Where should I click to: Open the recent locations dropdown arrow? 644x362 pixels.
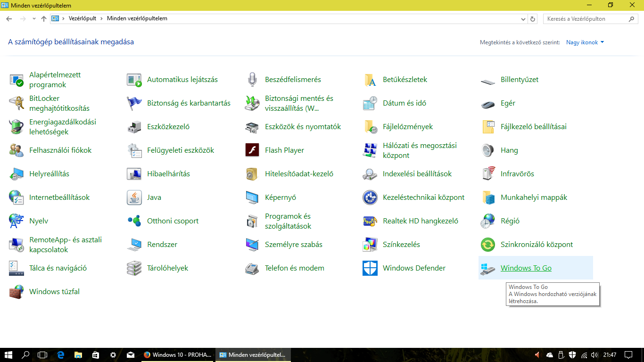(34, 19)
